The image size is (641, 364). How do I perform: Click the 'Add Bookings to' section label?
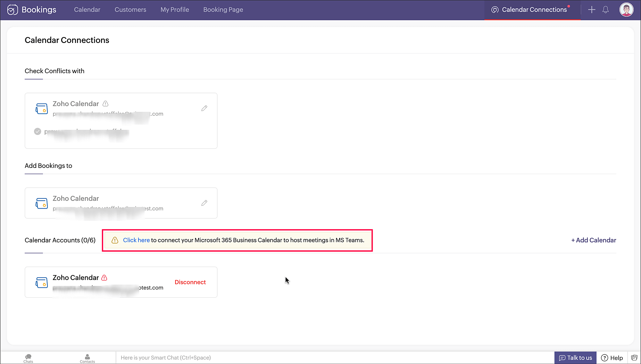pos(48,166)
